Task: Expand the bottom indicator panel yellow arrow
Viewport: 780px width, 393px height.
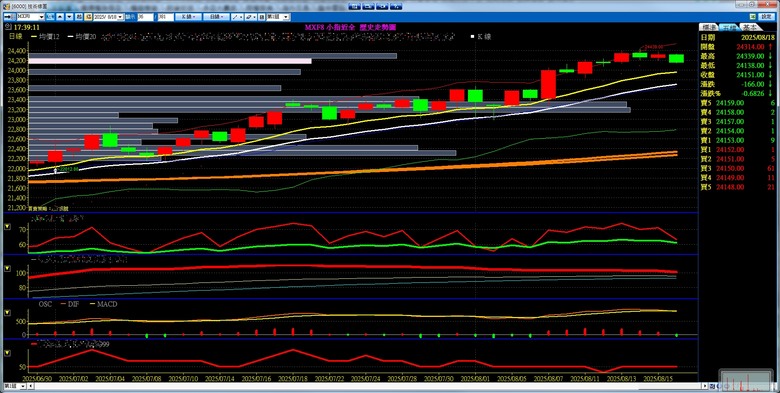Action: pyautogui.click(x=7, y=353)
